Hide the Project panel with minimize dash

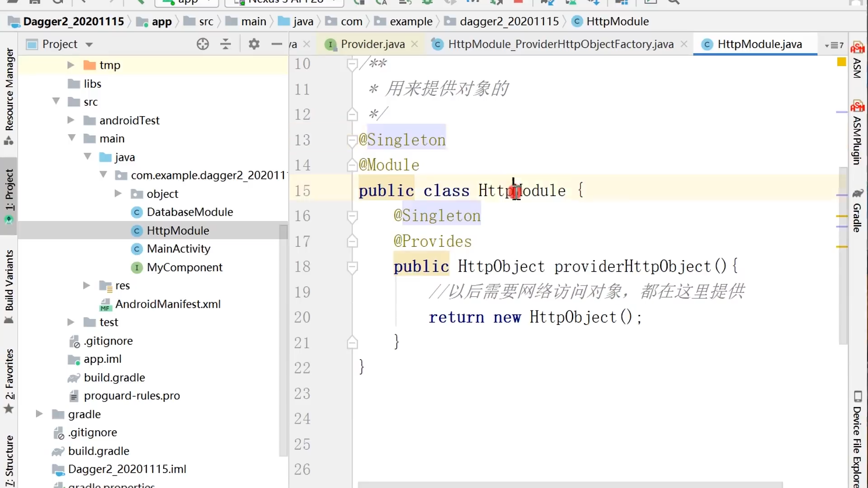[x=277, y=44]
